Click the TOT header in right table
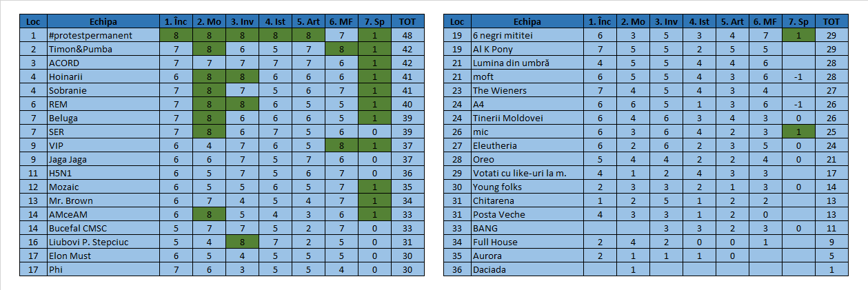 (831, 21)
